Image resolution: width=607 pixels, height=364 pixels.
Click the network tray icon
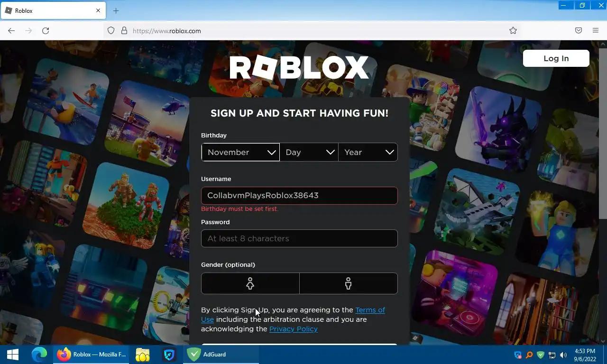(552, 355)
